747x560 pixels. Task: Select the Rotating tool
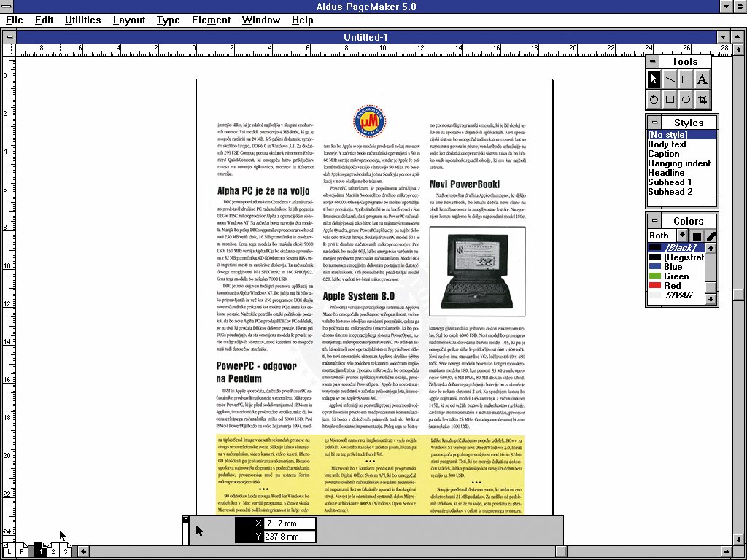click(654, 99)
